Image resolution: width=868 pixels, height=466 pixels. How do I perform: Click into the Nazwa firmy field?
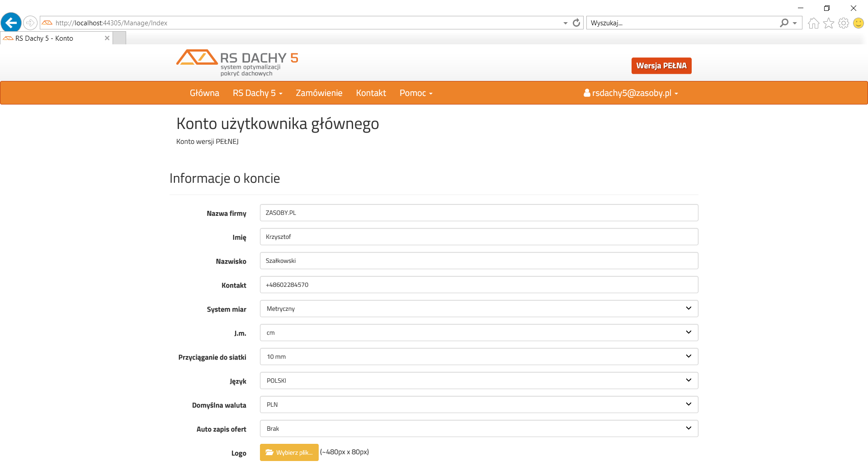[x=479, y=213]
